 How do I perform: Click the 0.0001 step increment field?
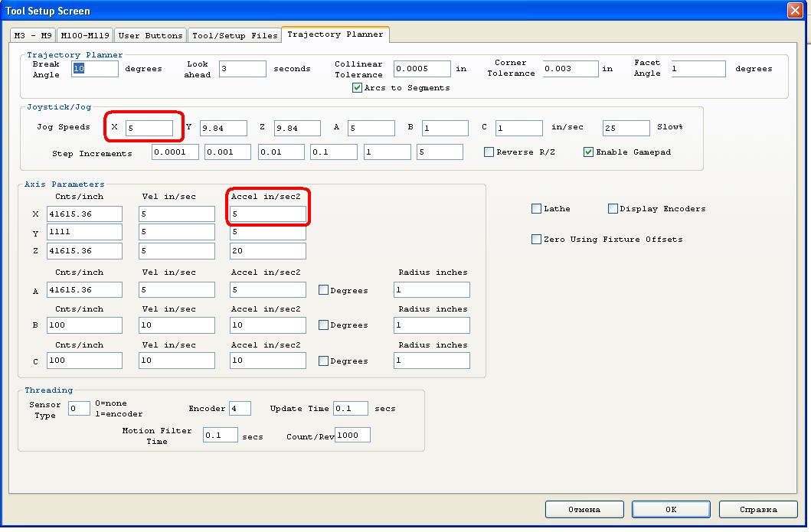coord(175,152)
